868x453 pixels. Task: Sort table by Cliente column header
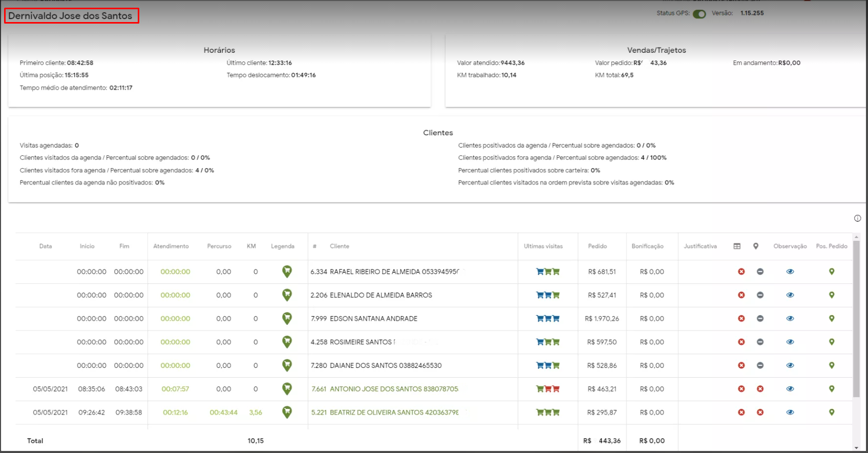tap(339, 246)
